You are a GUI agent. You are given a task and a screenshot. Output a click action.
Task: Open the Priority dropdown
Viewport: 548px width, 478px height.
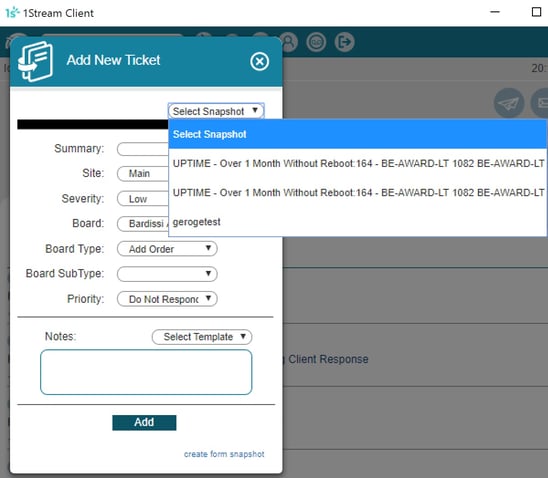coord(167,299)
